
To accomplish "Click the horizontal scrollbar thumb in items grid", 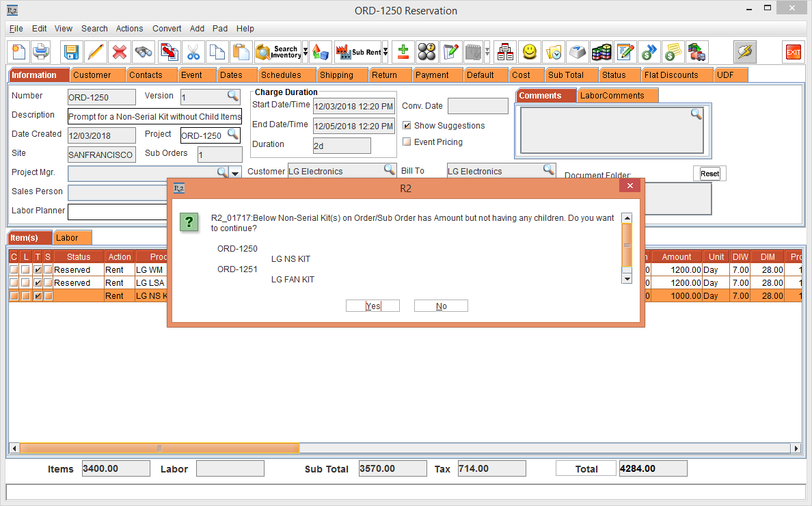I will (159, 448).
